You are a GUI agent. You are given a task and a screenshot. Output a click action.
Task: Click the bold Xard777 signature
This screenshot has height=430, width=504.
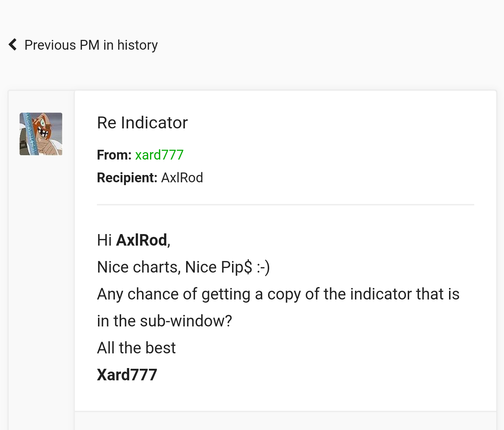coord(127,375)
